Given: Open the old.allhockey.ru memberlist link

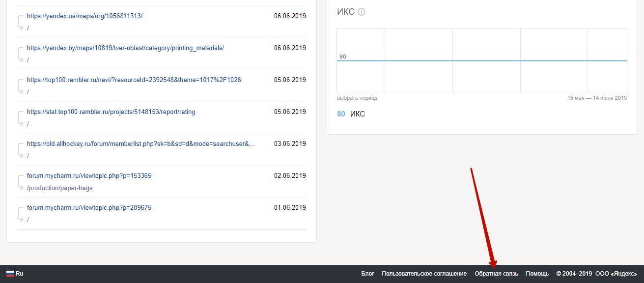Looking at the screenshot, I should click(x=141, y=143).
